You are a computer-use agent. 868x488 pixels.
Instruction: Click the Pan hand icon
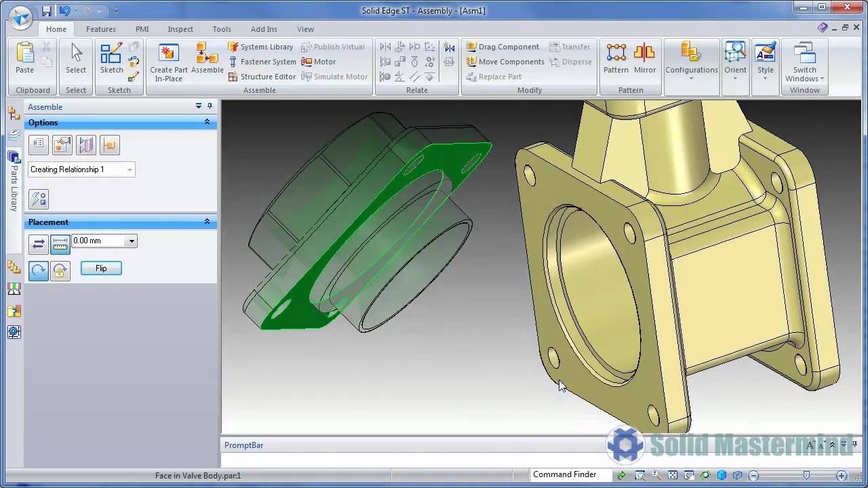(x=689, y=476)
